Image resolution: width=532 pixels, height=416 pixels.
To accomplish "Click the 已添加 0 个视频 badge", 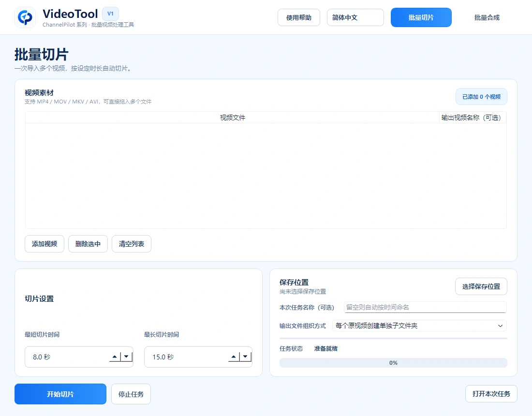I will 481,97.
